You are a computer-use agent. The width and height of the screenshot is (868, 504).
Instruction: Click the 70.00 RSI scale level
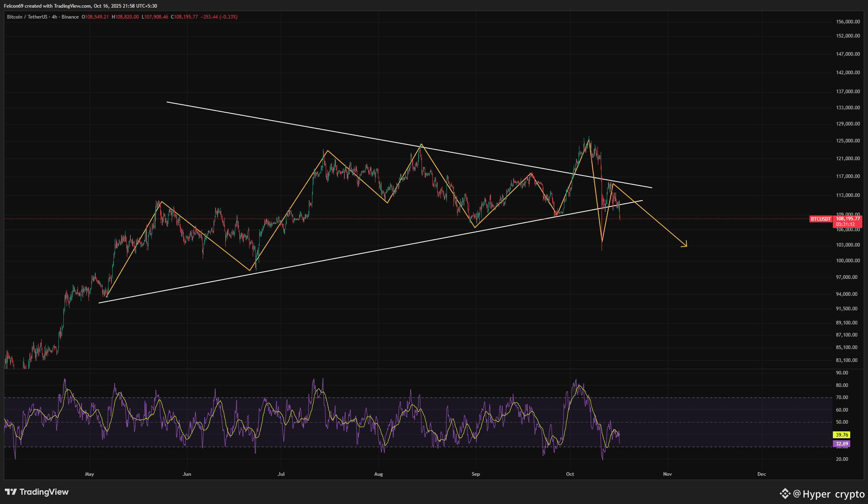coord(842,397)
